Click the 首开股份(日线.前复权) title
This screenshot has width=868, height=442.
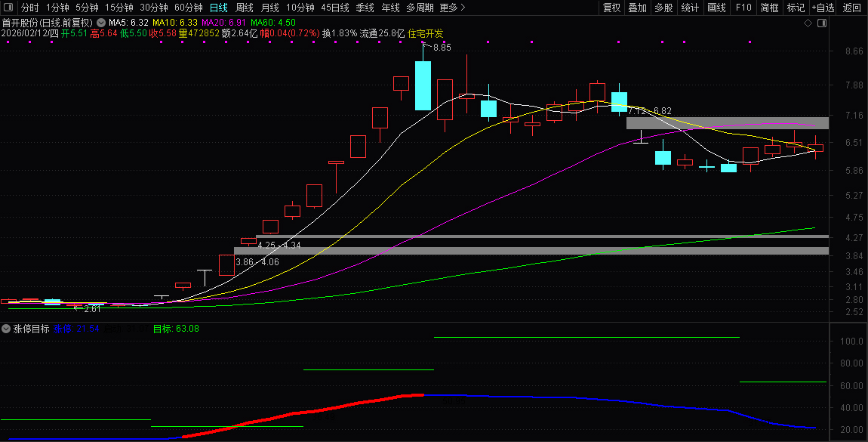[48, 23]
